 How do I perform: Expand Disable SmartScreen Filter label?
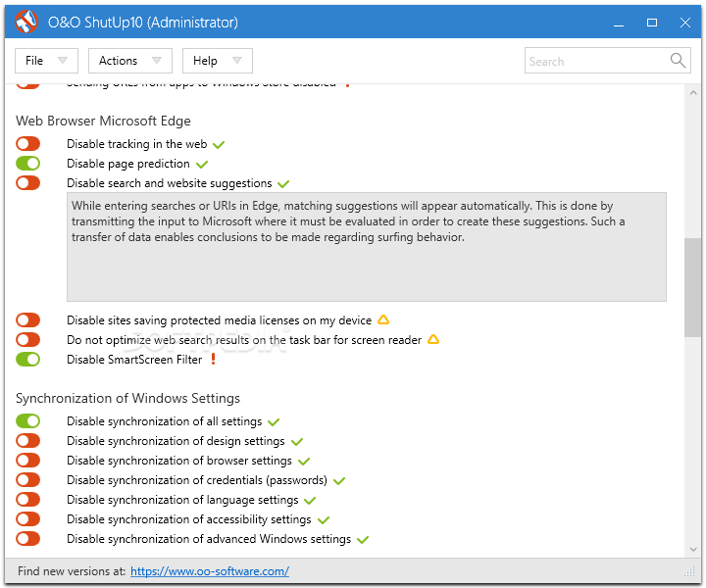tap(134, 360)
